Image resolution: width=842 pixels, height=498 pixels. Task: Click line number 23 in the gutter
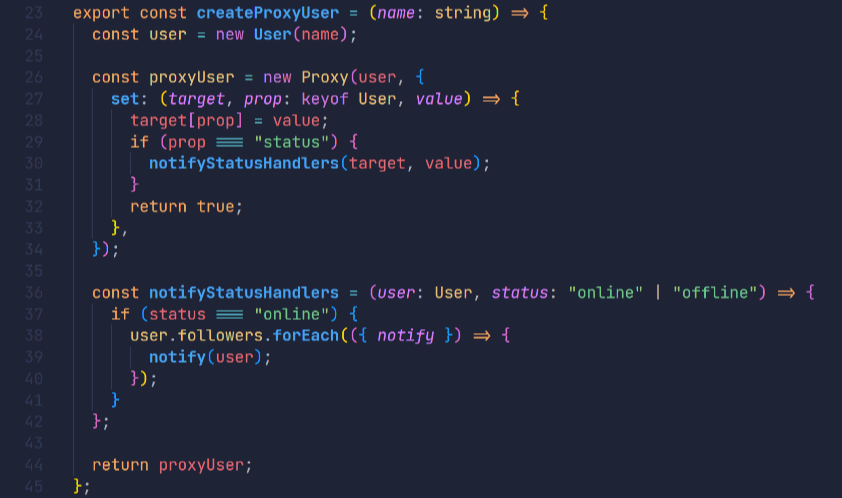tap(33, 12)
